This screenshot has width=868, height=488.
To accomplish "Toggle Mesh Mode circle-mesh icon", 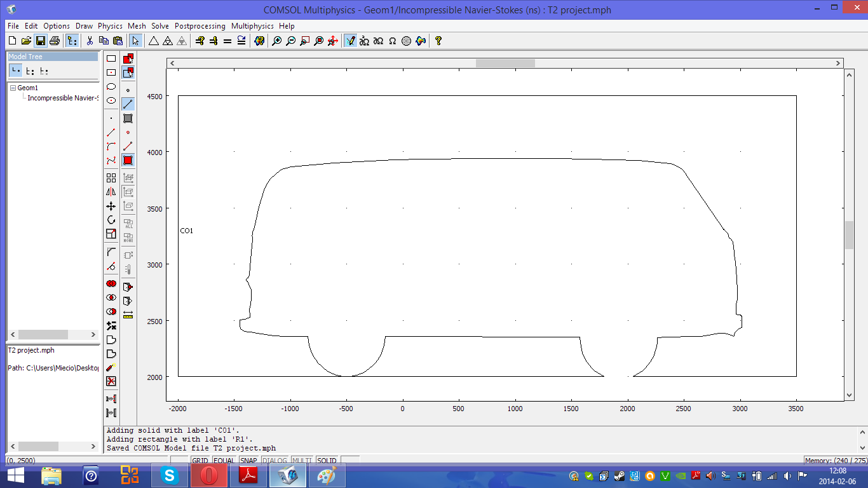I will 406,41.
